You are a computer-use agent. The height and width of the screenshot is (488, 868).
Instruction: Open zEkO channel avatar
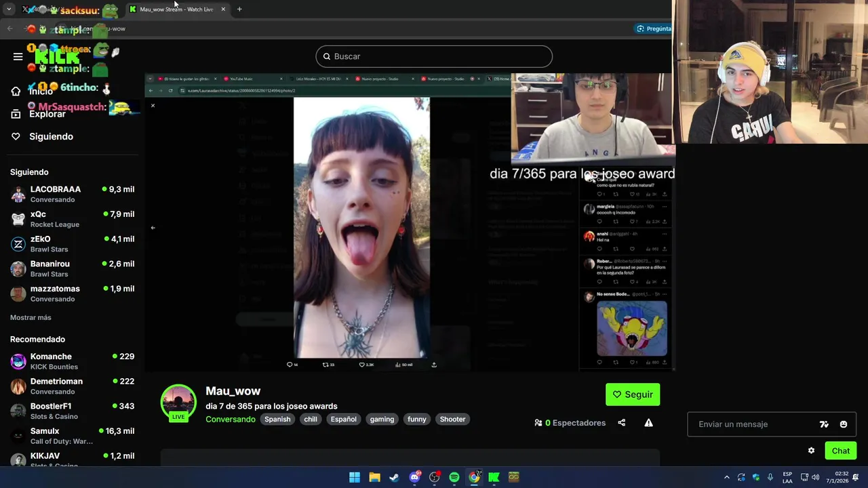(x=18, y=244)
